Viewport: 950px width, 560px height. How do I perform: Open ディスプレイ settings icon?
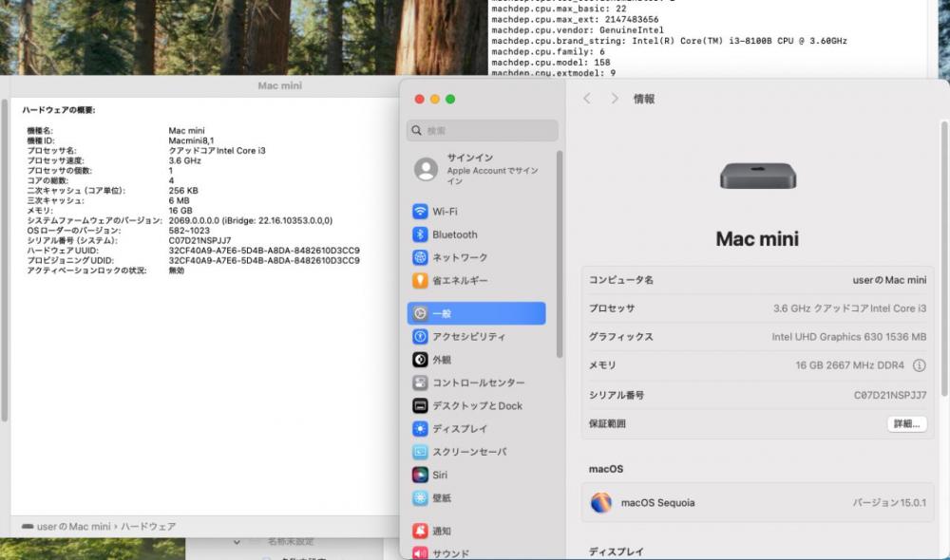[x=420, y=429]
